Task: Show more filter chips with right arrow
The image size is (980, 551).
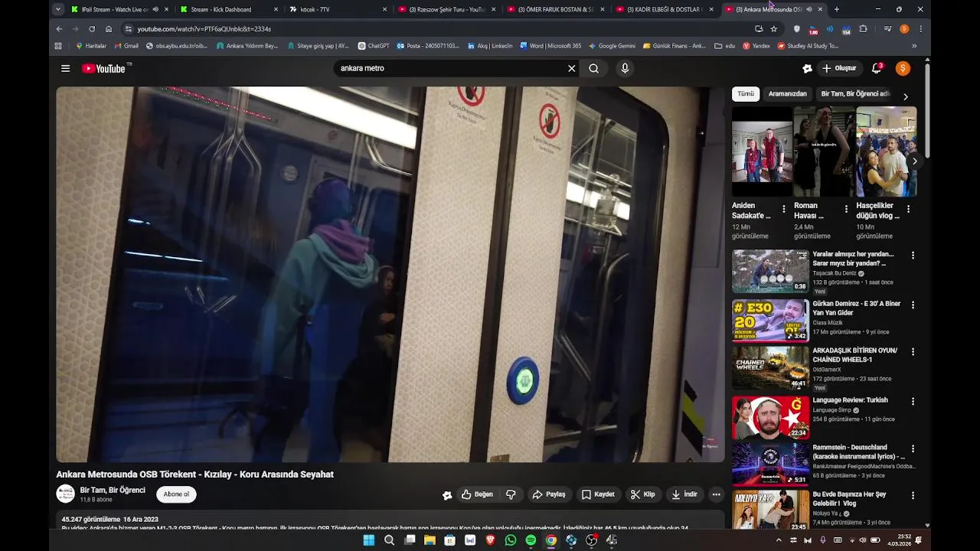Action: [906, 96]
